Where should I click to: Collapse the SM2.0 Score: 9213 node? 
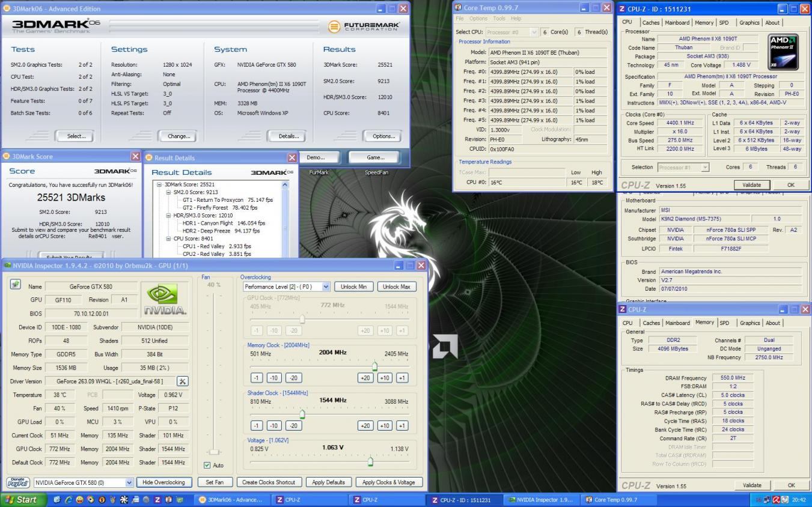click(168, 192)
